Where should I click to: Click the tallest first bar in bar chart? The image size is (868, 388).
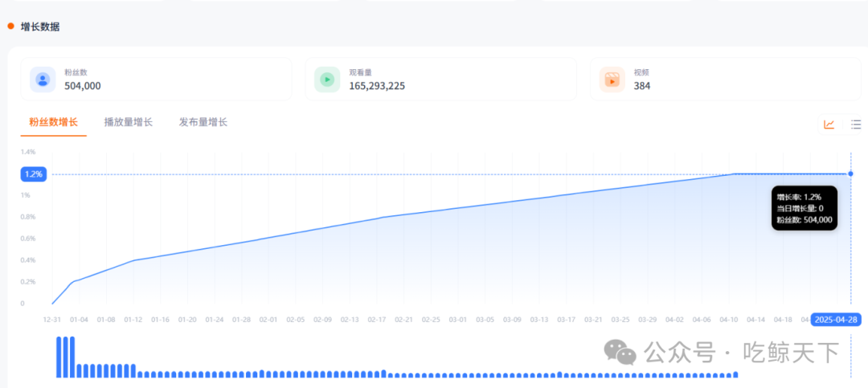click(59, 357)
